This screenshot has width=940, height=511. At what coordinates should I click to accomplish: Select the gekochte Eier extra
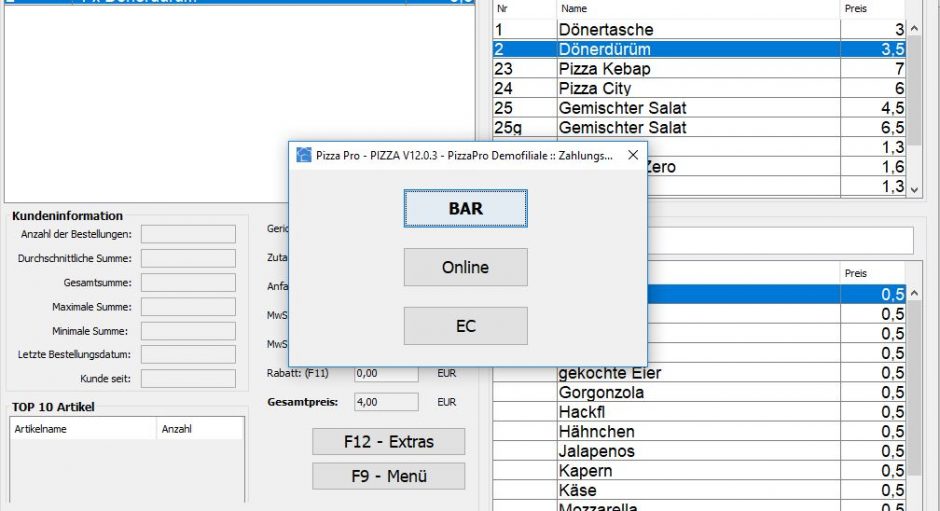point(699,373)
